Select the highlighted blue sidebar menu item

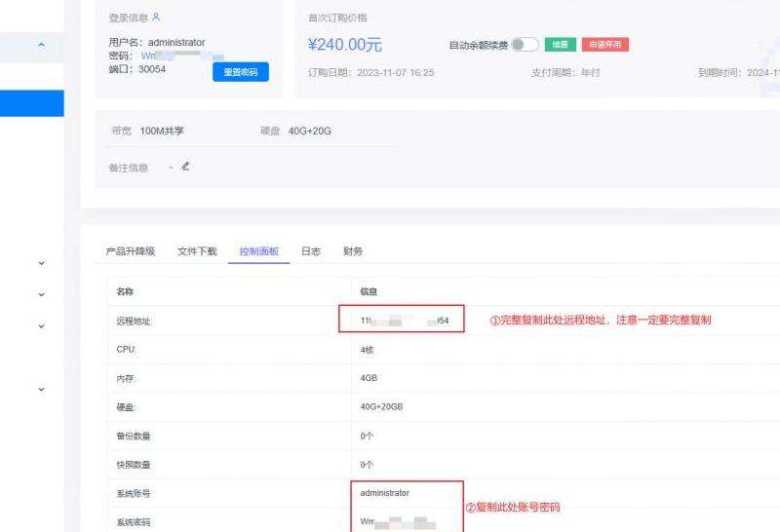tap(32, 103)
